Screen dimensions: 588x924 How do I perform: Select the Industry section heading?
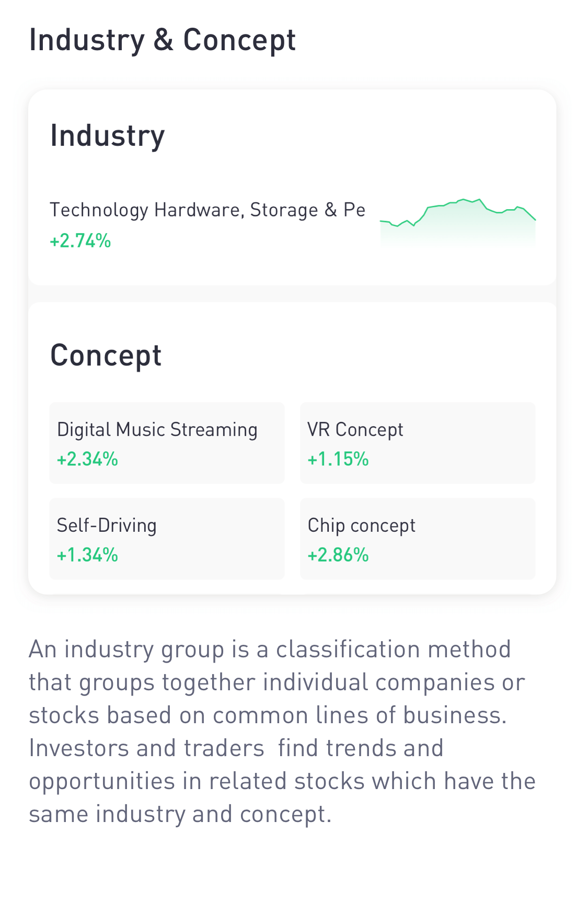[x=107, y=136]
